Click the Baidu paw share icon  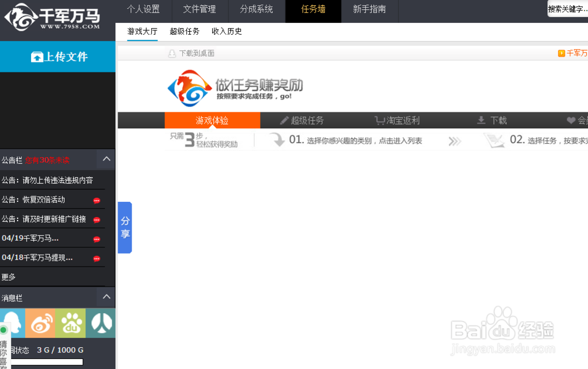71,323
